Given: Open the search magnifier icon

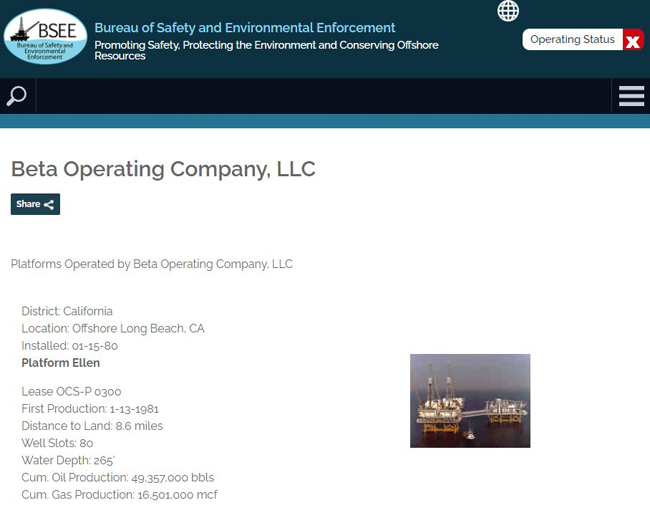Looking at the screenshot, I should [x=17, y=96].
